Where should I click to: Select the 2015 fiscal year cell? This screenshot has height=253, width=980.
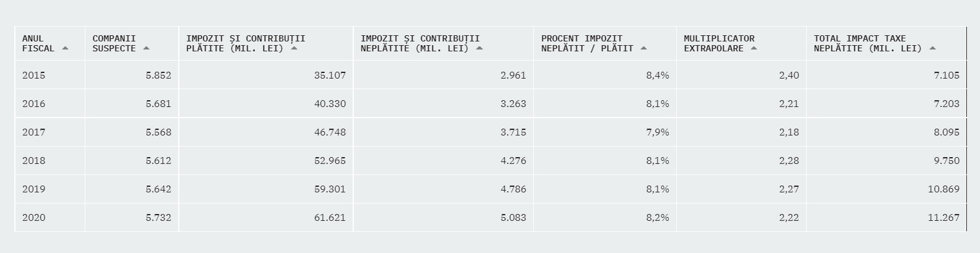point(50,75)
